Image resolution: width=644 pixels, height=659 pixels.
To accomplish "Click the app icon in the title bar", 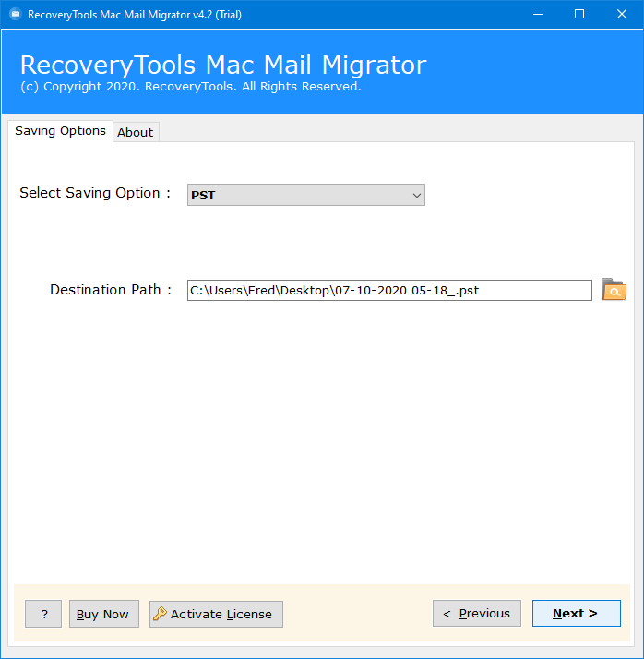I will (x=16, y=14).
